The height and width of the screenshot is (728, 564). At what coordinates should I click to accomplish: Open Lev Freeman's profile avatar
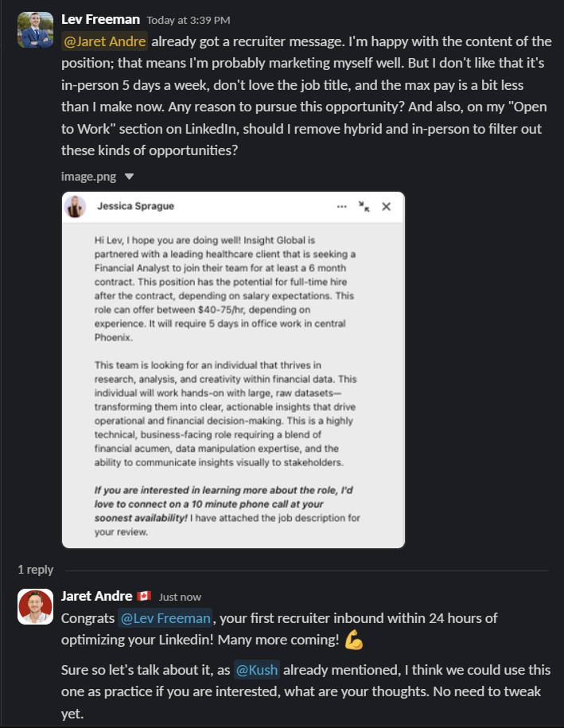tap(35, 29)
